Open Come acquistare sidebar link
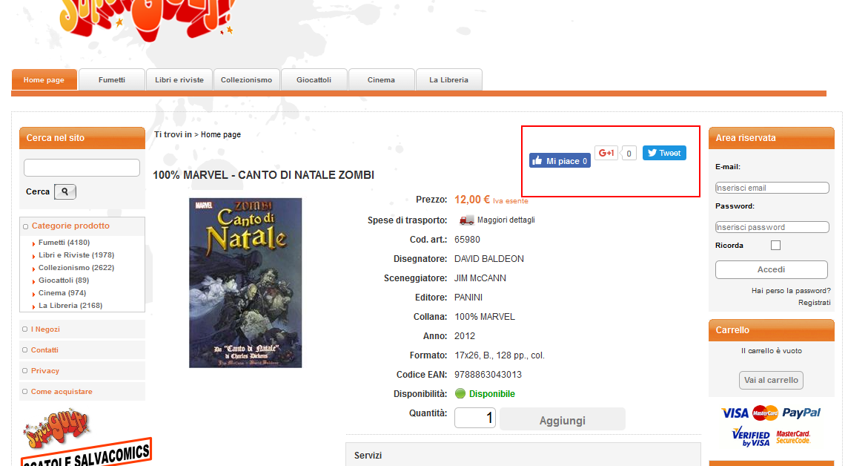 62,392
